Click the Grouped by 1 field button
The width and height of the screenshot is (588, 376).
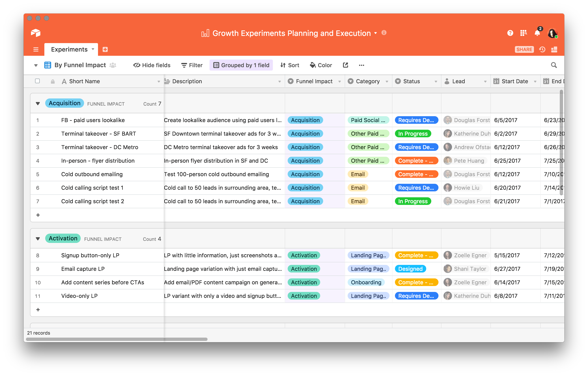[241, 65]
